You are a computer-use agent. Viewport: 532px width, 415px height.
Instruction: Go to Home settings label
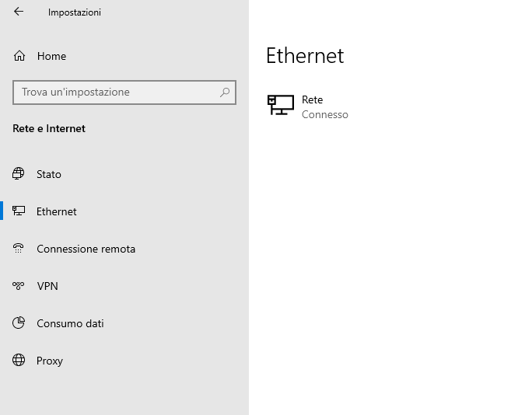tap(51, 56)
